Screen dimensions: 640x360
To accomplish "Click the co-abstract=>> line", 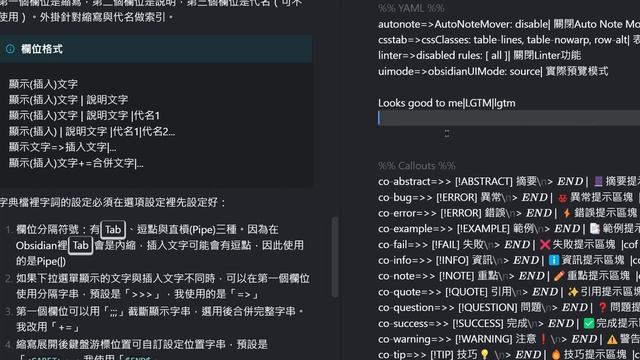I will click(509, 181).
